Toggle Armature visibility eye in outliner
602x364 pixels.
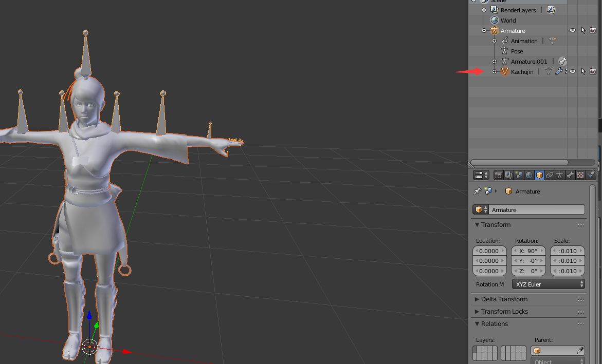pyautogui.click(x=572, y=31)
